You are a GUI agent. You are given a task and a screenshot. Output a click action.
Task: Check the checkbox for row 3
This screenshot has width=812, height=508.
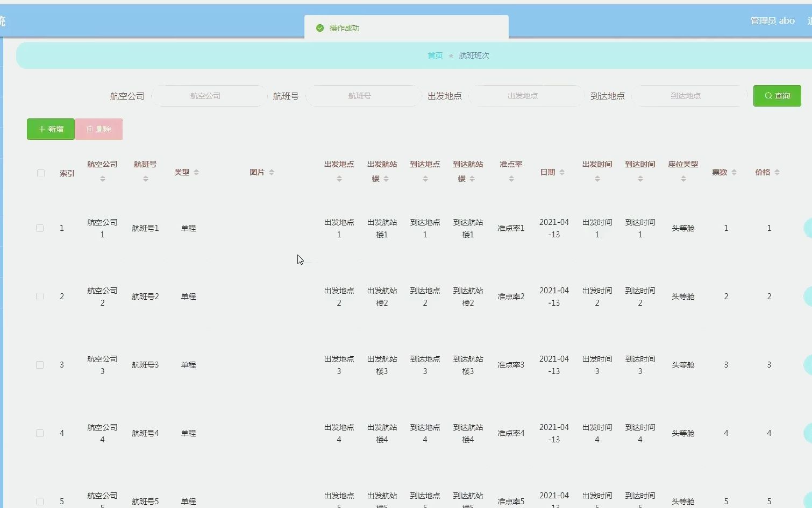[40, 365]
